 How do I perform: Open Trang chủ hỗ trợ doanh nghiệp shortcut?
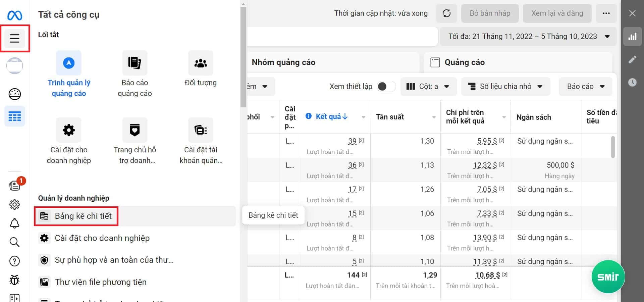pos(135,141)
